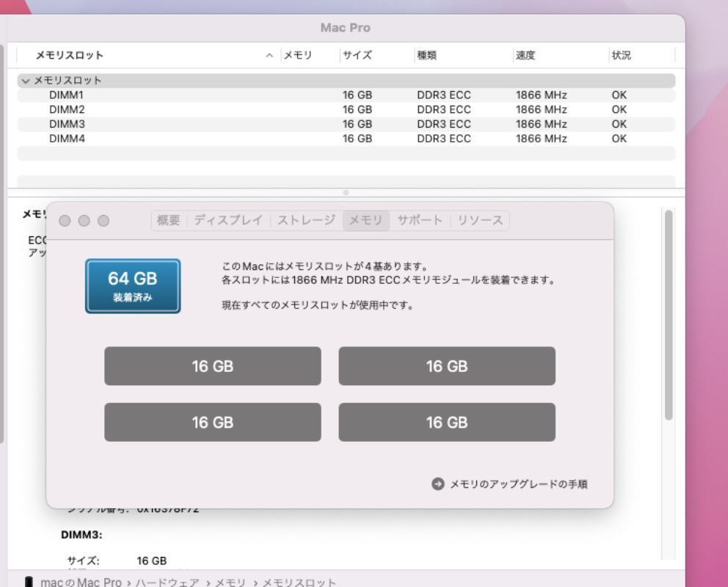Sort the list by the サイズ column
728x587 pixels.
(359, 55)
